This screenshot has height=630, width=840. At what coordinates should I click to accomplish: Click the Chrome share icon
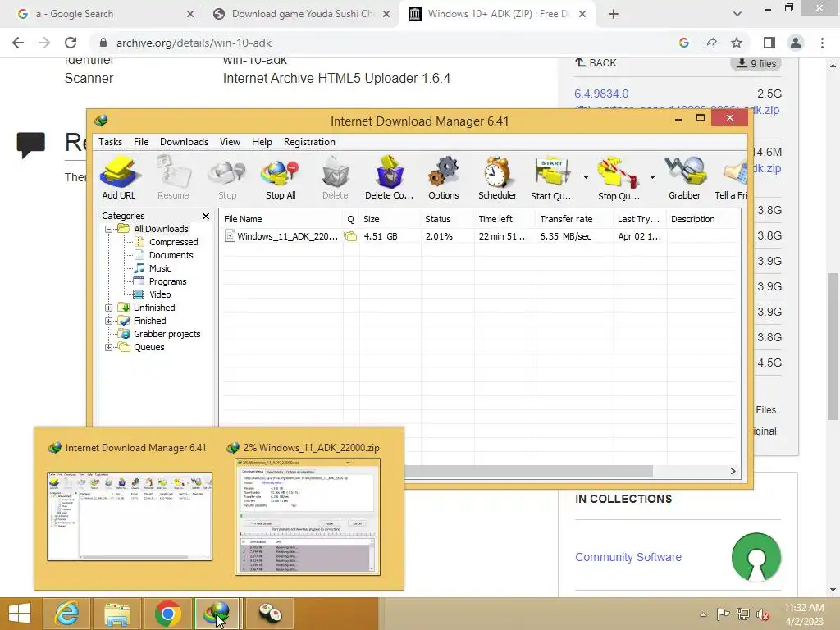point(710,43)
